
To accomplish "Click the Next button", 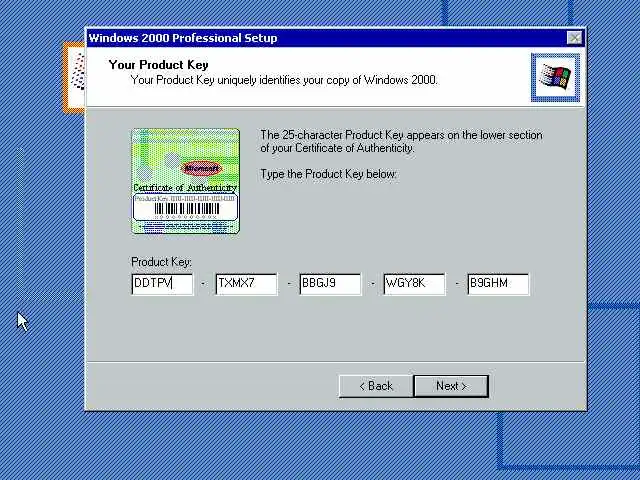I will [x=451, y=386].
